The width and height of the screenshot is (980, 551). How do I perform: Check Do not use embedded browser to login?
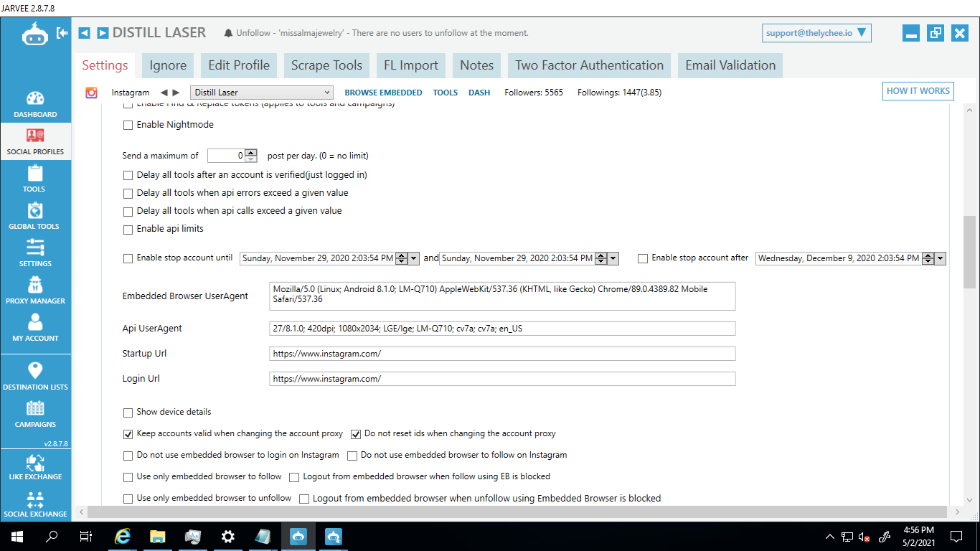[x=128, y=456]
